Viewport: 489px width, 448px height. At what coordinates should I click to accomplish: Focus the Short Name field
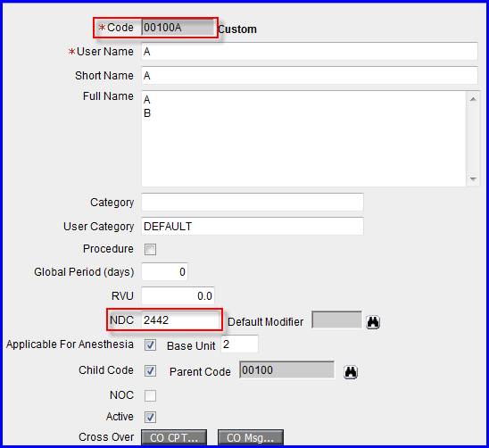click(x=310, y=76)
